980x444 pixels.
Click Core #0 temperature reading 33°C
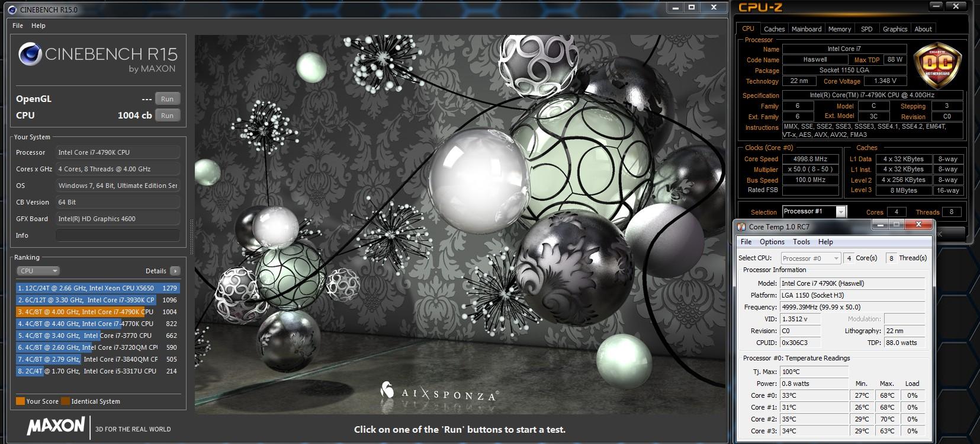point(814,395)
